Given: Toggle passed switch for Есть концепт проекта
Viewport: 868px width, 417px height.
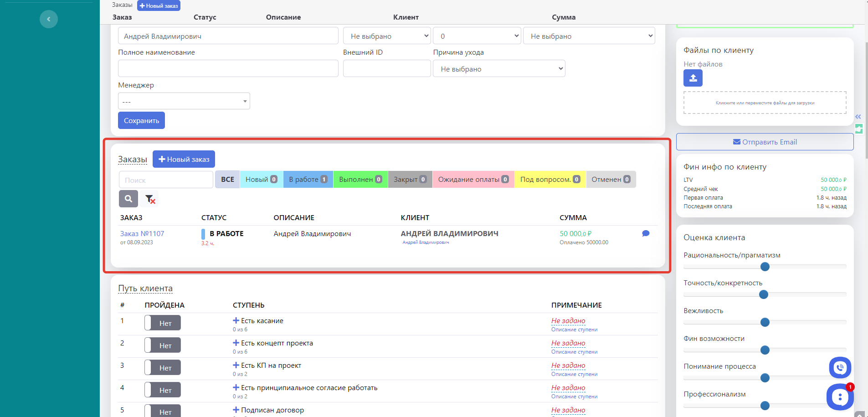Looking at the screenshot, I should 163,345.
